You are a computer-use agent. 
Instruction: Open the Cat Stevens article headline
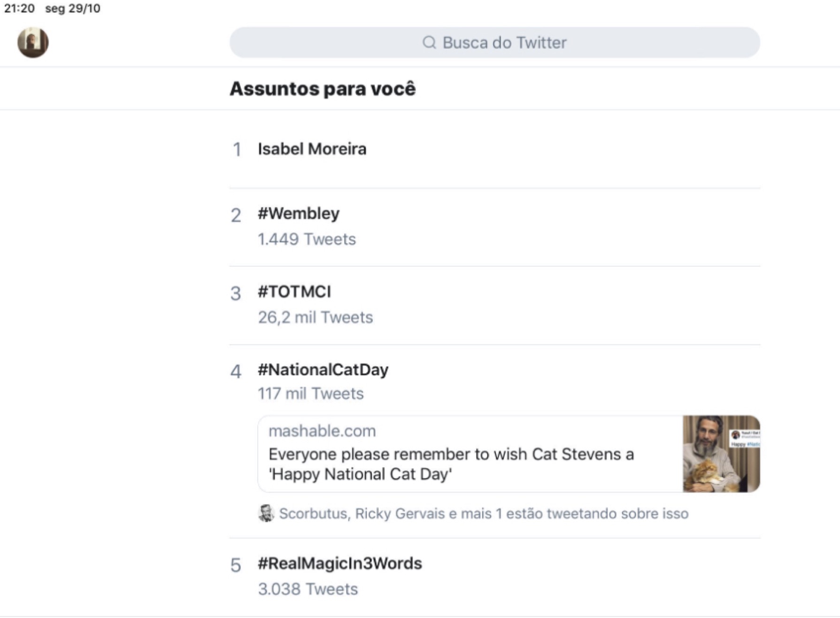451,464
